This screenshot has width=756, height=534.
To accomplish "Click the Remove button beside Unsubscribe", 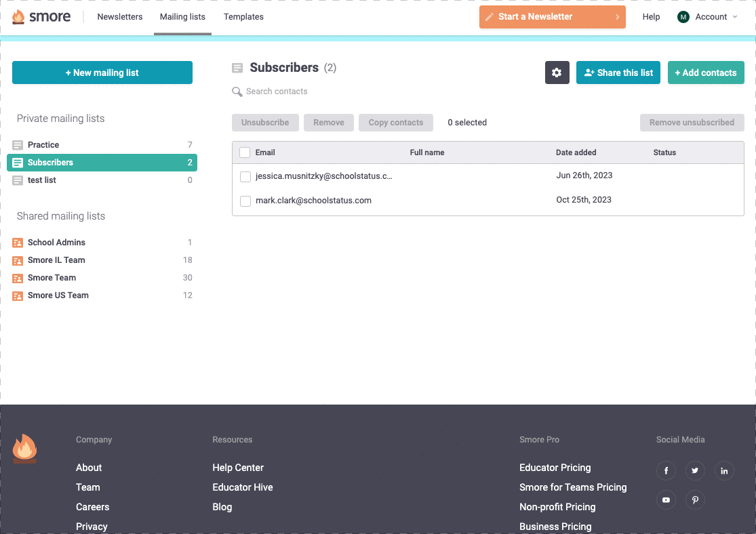I will pyautogui.click(x=329, y=123).
